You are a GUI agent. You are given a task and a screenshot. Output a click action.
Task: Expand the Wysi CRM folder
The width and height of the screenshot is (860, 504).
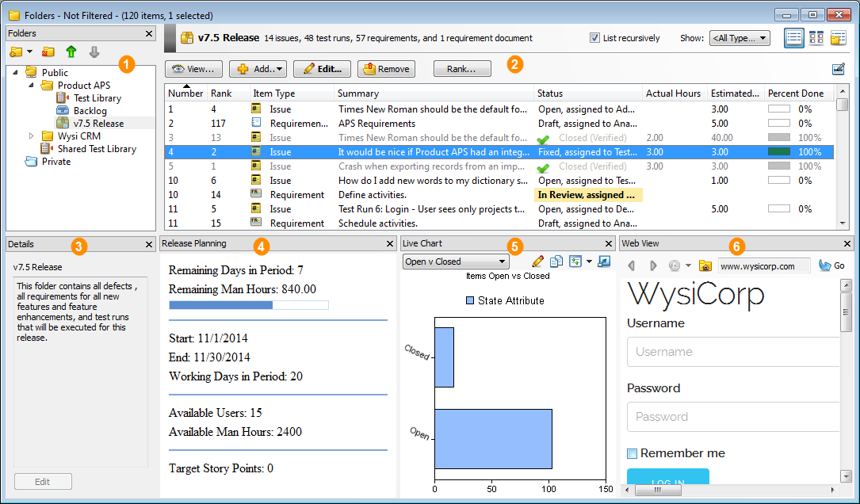click(x=32, y=136)
